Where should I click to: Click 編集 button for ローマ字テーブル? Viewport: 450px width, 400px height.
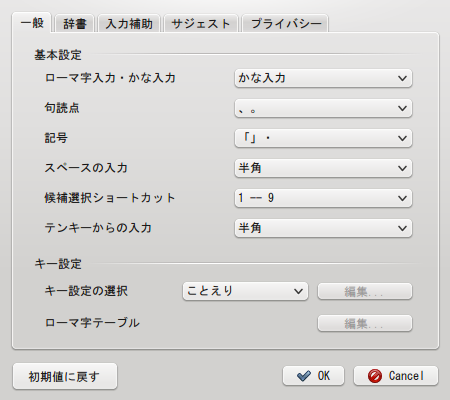(365, 323)
